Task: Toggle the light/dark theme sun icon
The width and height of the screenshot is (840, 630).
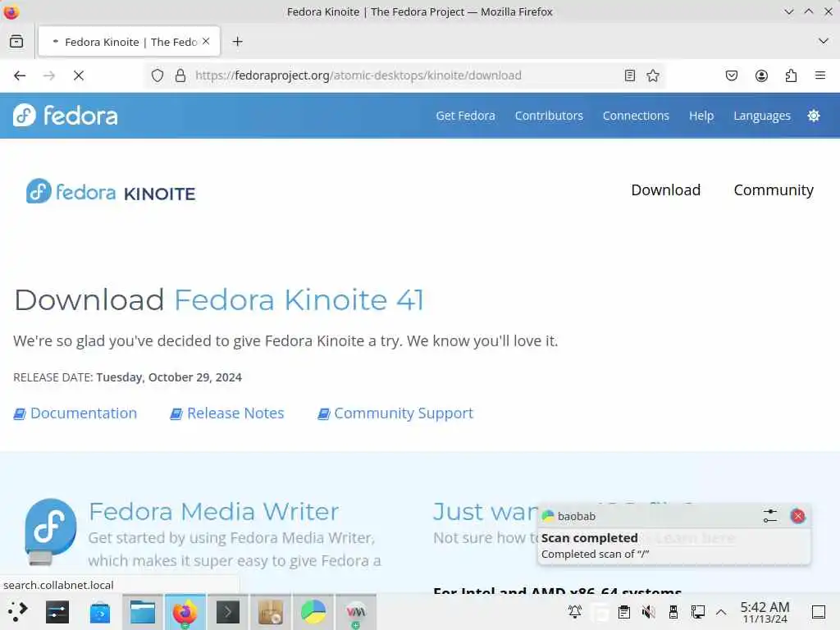Action: [813, 116]
